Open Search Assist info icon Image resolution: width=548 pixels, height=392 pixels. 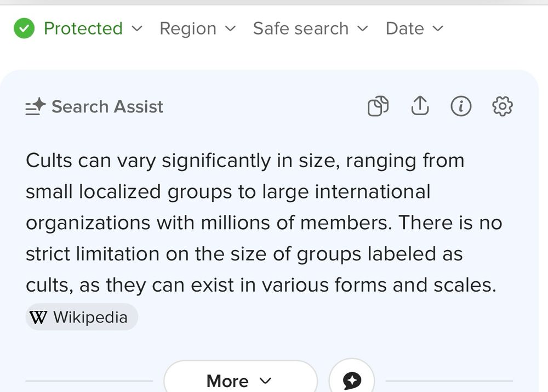[x=461, y=106]
